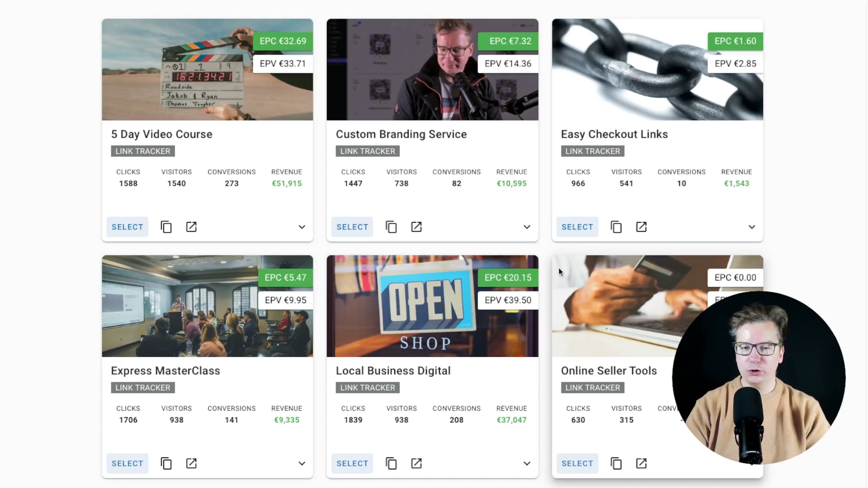Expand the Local Business Digital card details

(527, 463)
